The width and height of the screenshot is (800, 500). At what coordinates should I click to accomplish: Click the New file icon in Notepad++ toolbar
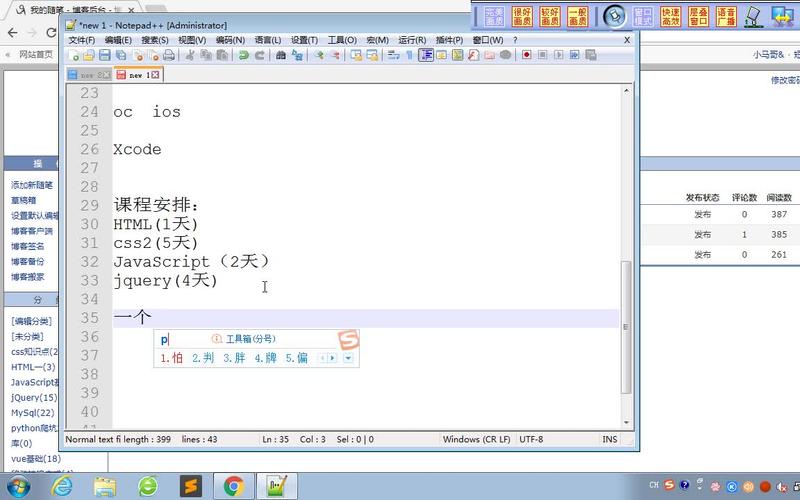coord(73,55)
